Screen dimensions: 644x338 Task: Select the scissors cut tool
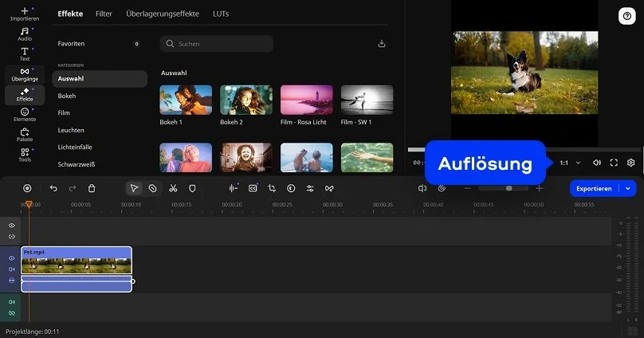tap(172, 188)
